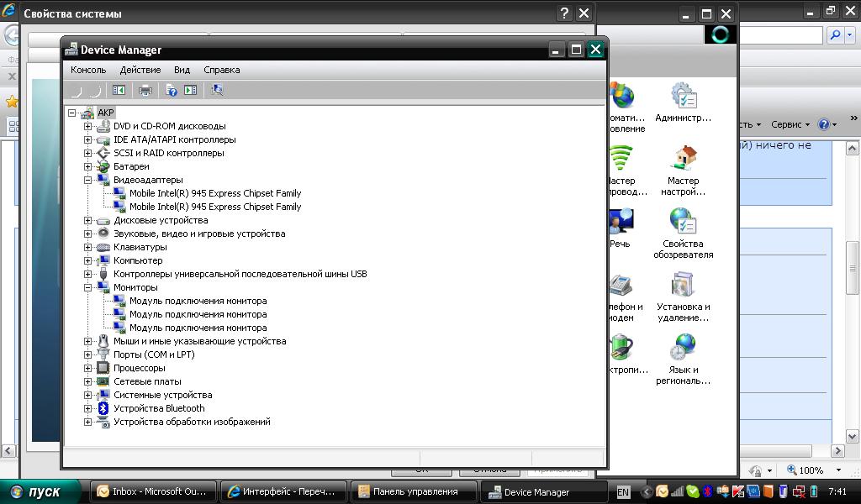861x504 pixels.
Task: Collapse the Видеоадаптеры node
Action: pos(87,180)
